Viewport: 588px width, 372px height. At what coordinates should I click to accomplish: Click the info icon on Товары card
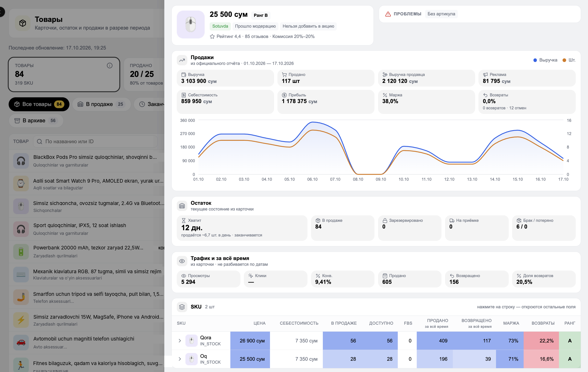110,65
